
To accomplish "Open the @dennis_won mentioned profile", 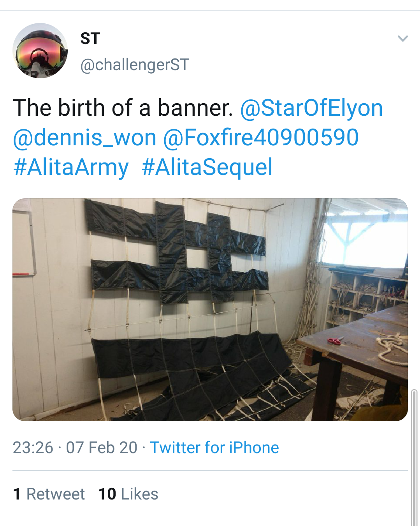I will (84, 138).
